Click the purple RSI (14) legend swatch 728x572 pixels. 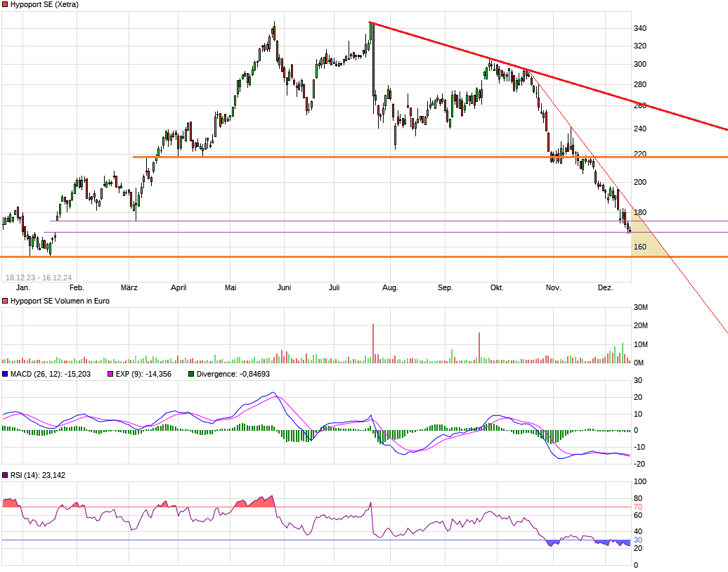[5, 475]
